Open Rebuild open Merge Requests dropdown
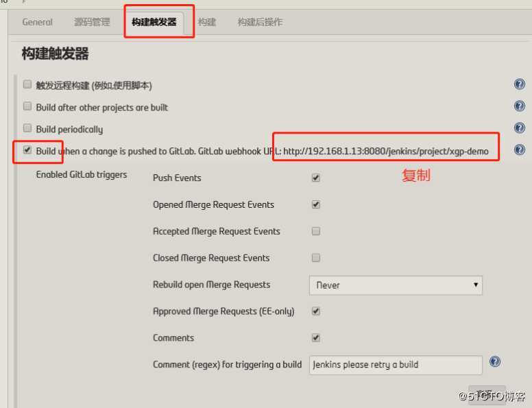532x408 pixels. point(396,285)
